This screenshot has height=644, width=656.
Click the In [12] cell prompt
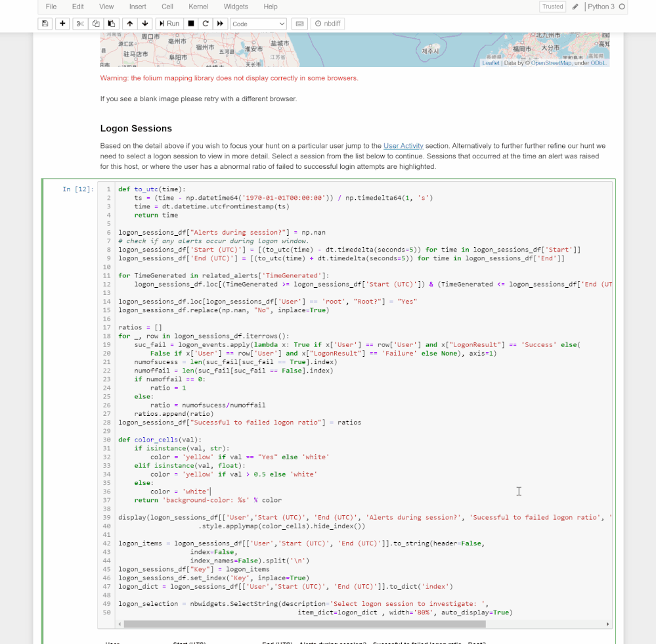(x=78, y=189)
